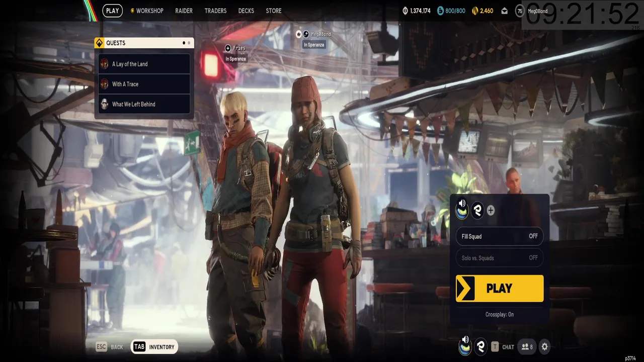Screen dimensions: 644x362
Task: Open quest With A Trace
Action: pyautogui.click(x=144, y=84)
